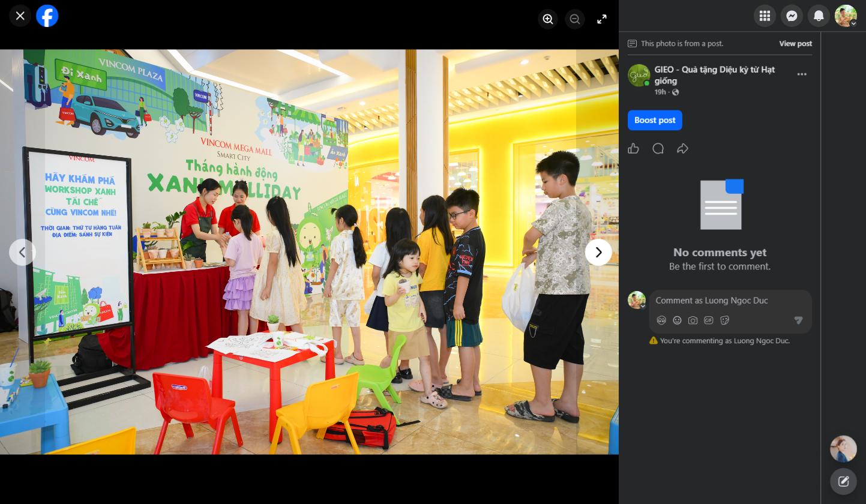Zoom in on the photo
Viewport: 866px width, 504px height.
click(x=548, y=19)
